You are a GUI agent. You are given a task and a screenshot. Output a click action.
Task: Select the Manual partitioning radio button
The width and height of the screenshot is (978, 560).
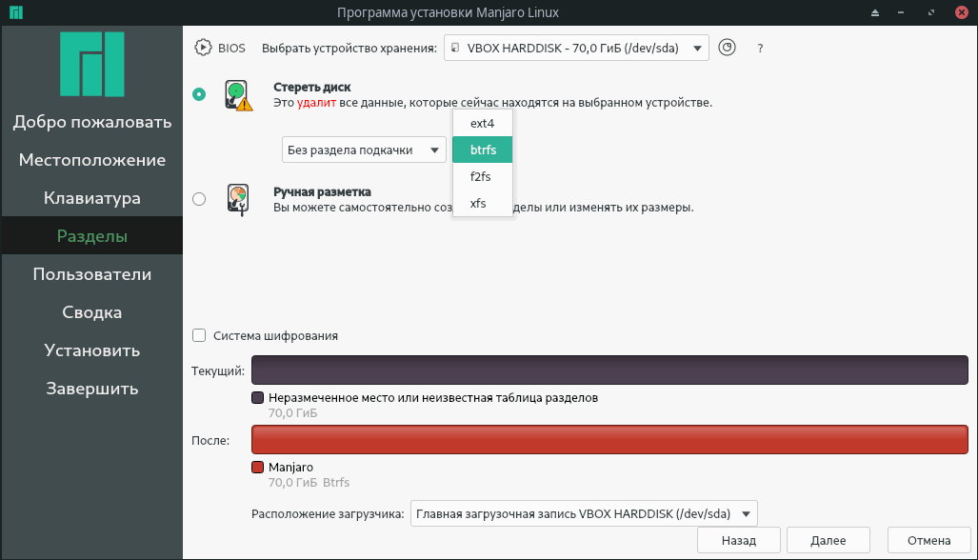[x=199, y=199]
